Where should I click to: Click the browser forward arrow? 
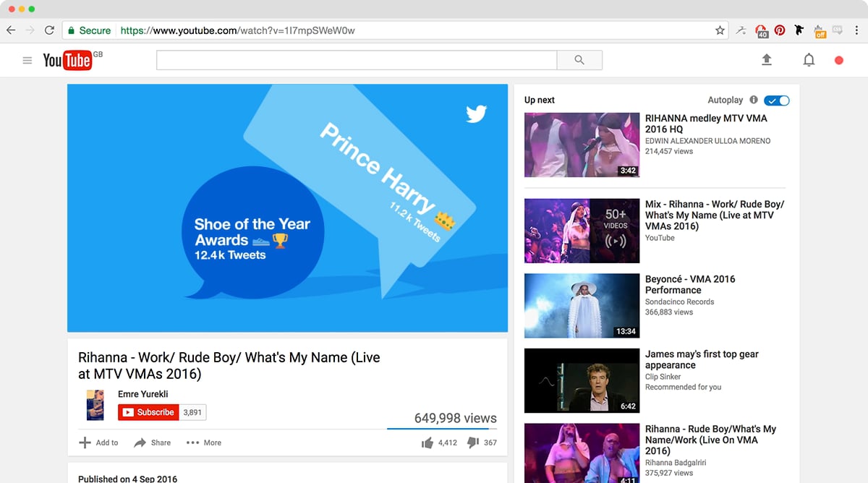coord(30,30)
